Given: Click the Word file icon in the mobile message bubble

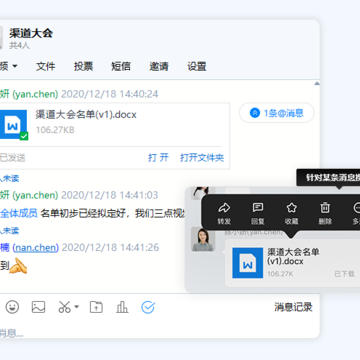Looking at the screenshot, I should (248, 263).
